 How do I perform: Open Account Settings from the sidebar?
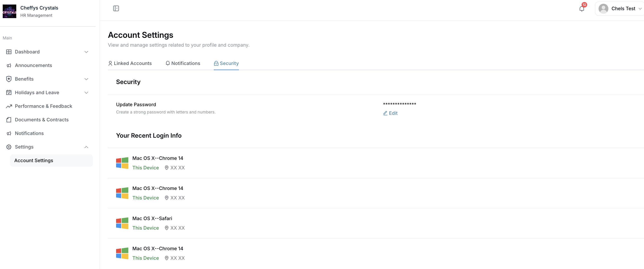[x=34, y=160]
